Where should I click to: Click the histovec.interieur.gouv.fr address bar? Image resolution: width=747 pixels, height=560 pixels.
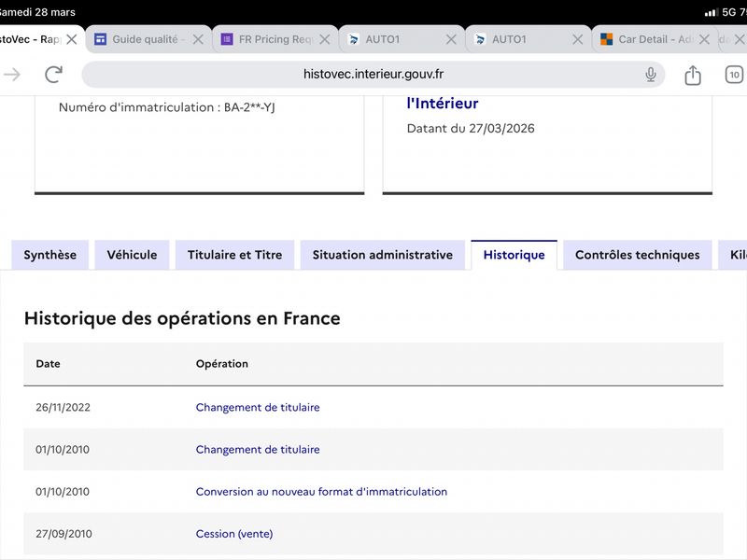pos(373,75)
